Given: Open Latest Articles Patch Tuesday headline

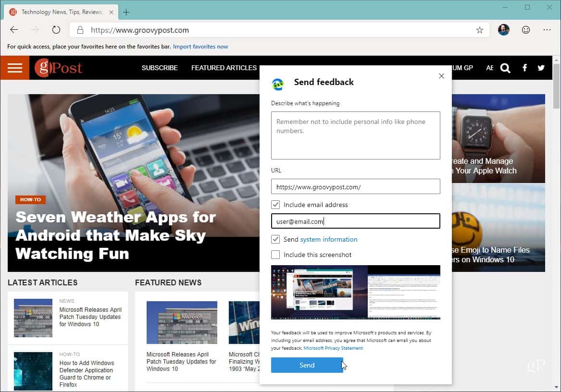Looking at the screenshot, I should pyautogui.click(x=90, y=317).
